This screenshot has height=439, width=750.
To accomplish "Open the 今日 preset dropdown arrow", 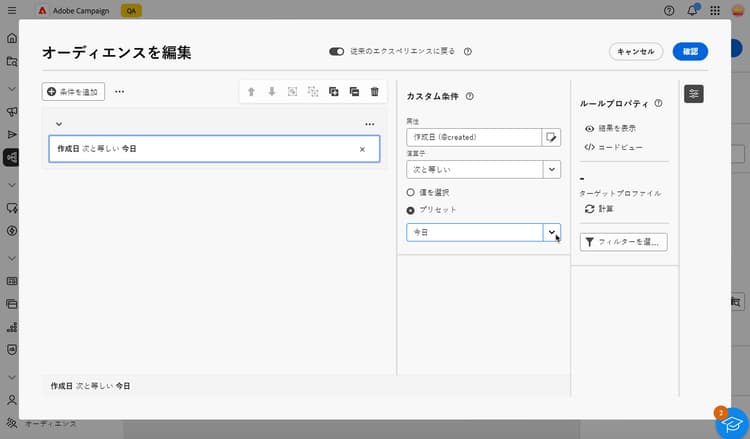I will (x=551, y=232).
